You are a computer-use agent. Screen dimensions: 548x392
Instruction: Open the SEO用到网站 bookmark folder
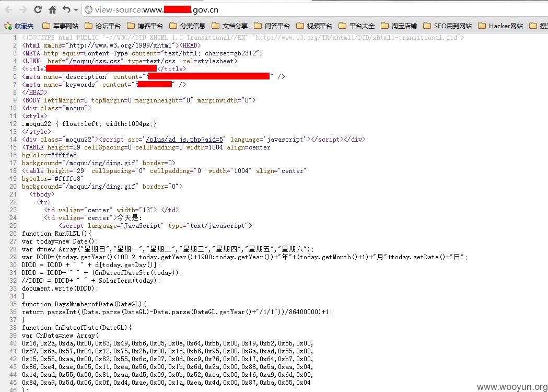447,26
